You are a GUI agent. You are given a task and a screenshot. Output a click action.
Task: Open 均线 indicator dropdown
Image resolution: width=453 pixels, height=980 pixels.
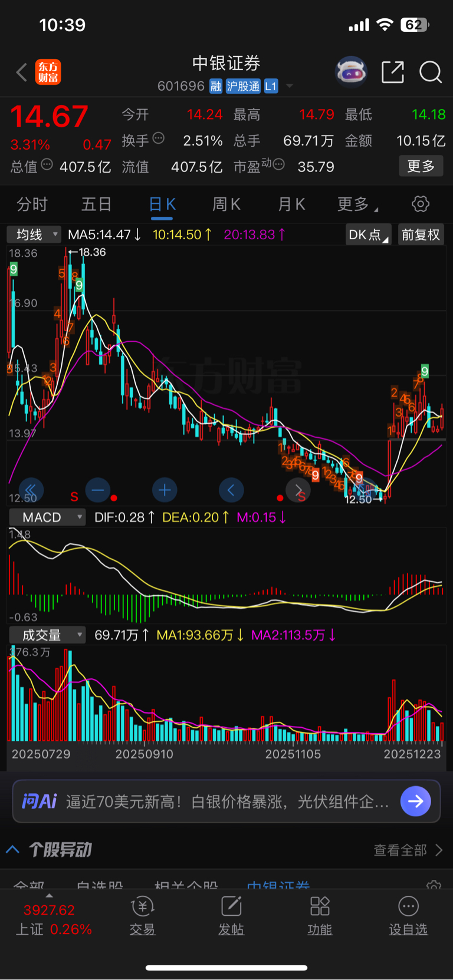34,235
